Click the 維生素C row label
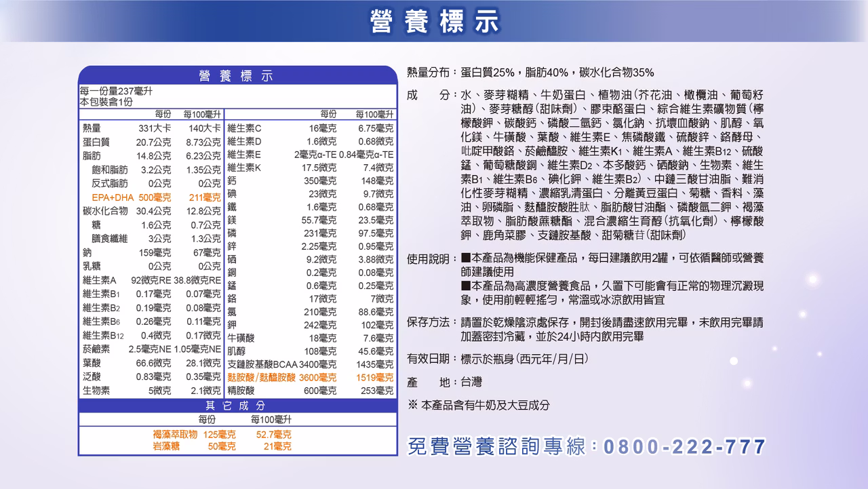This screenshot has height=489, width=868. (244, 128)
